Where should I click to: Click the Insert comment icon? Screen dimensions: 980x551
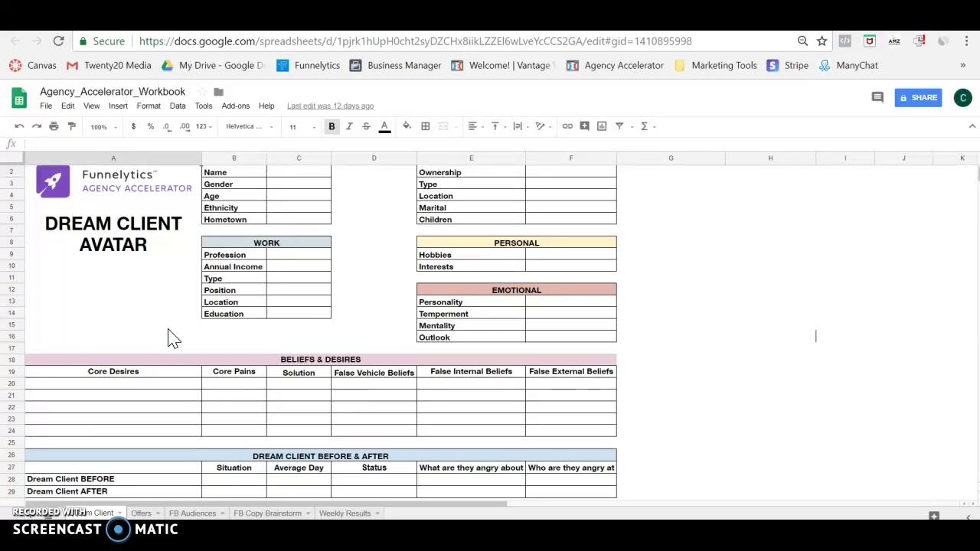(x=584, y=126)
